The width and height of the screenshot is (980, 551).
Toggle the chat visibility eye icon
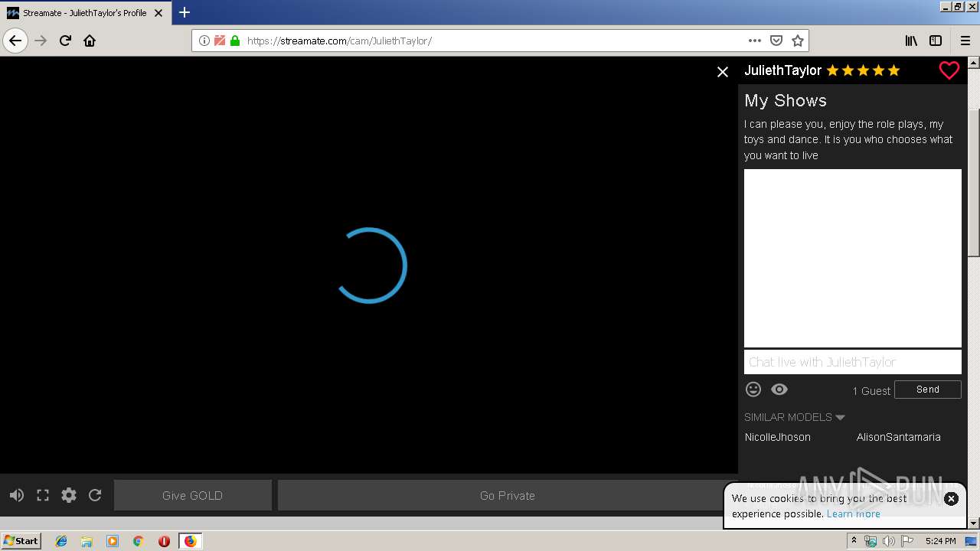[779, 390]
